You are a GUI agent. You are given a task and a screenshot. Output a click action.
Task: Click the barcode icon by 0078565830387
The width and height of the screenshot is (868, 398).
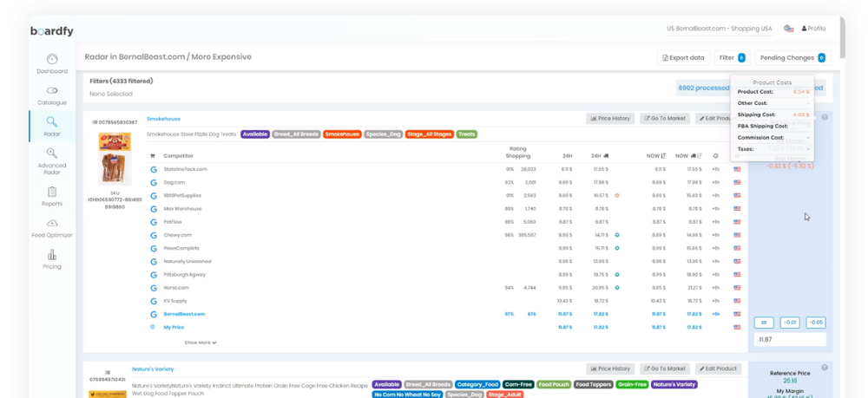95,122
